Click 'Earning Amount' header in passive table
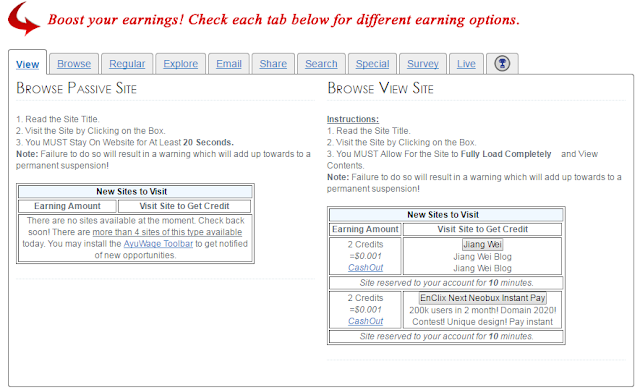Viewport: 640px width, 390px height. click(67, 206)
